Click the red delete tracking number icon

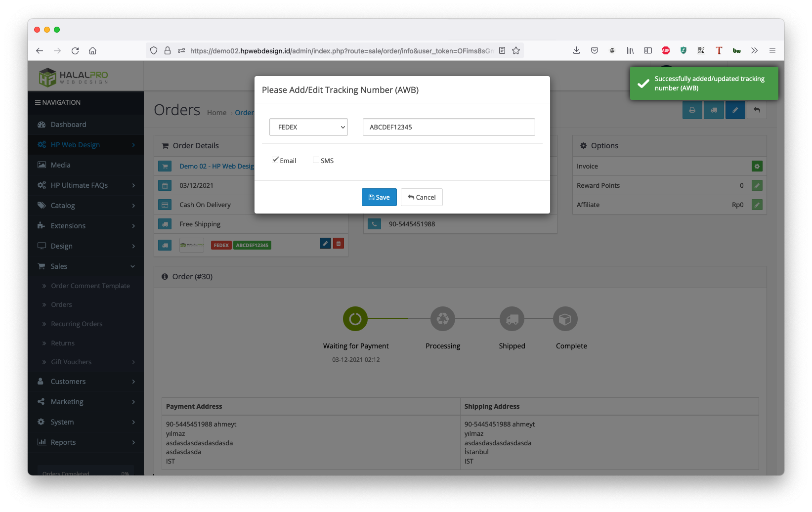click(339, 243)
